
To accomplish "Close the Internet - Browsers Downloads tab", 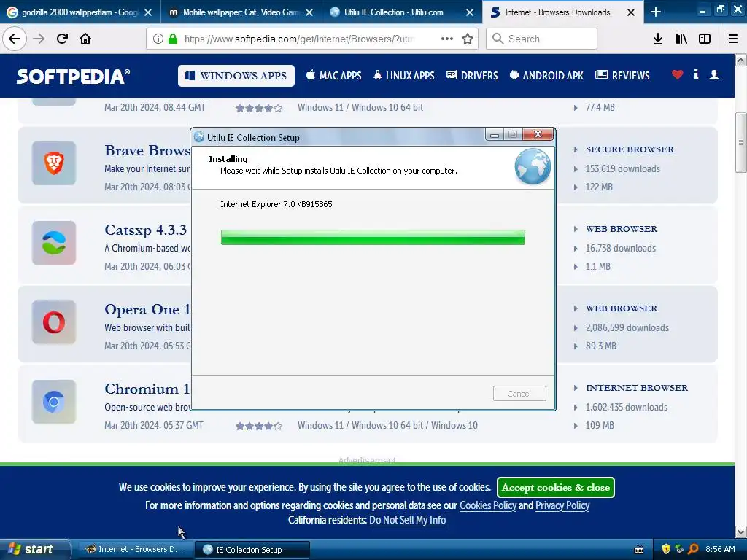I will coord(631,12).
